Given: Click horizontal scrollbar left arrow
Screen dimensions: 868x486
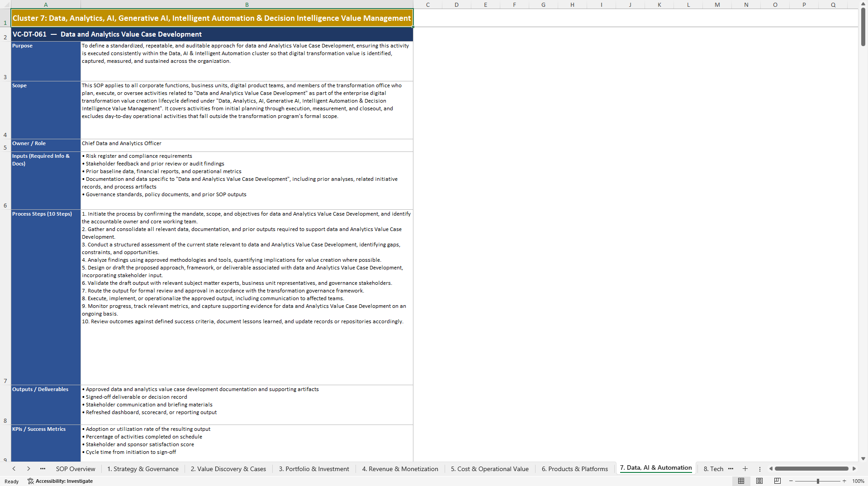Looking at the screenshot, I should pos(771,469).
